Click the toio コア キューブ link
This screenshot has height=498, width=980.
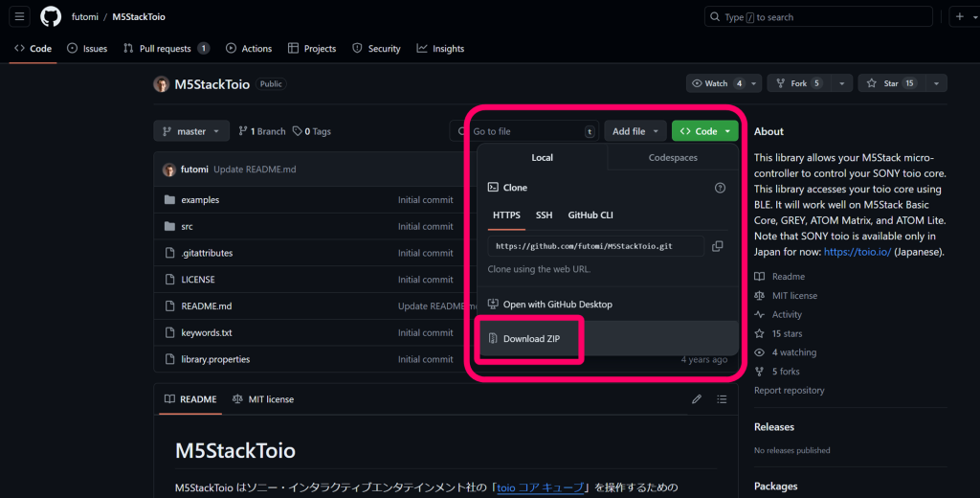[x=541, y=487]
